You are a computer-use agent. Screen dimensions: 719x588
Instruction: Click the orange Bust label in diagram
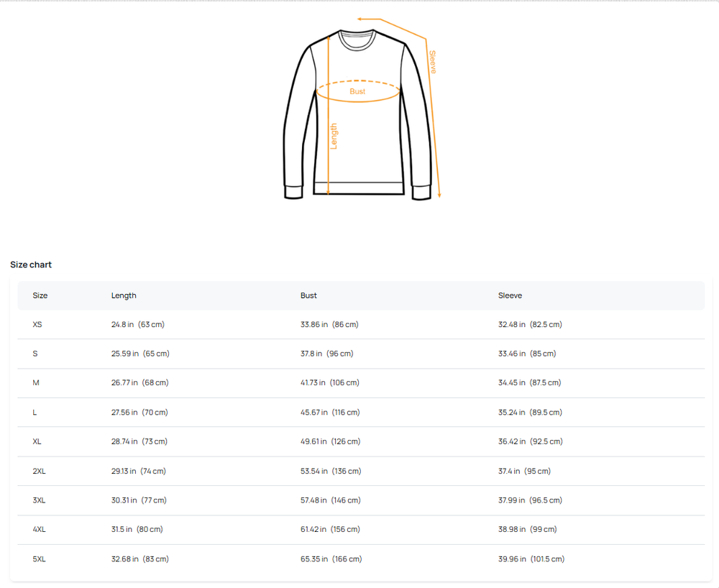pyautogui.click(x=357, y=91)
